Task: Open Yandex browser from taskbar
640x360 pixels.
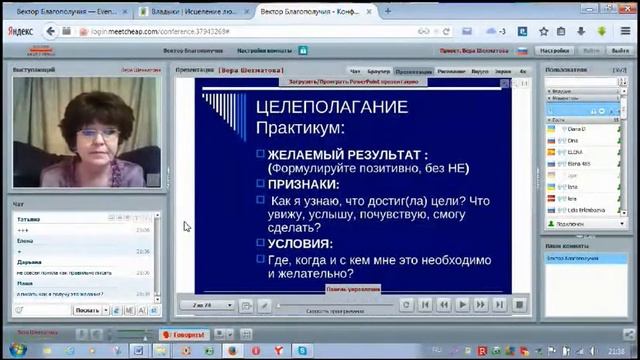Action: 278,350
